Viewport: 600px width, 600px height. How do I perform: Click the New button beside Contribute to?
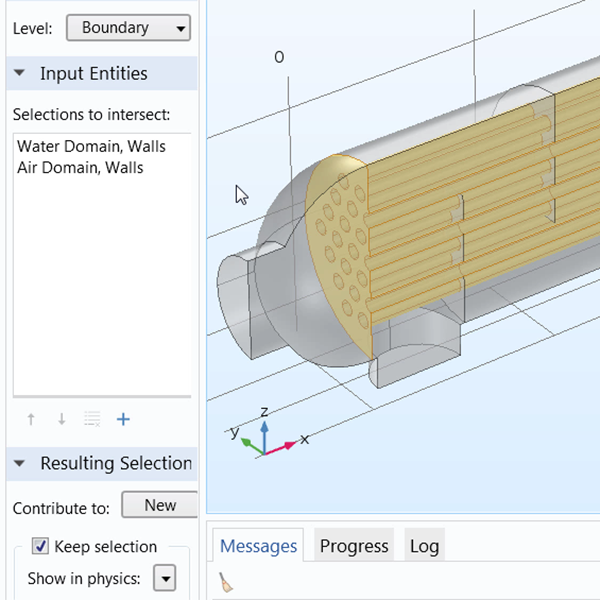click(159, 505)
